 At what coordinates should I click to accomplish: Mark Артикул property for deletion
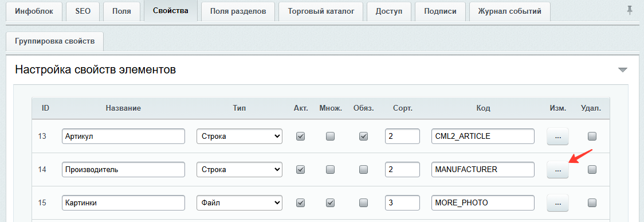tap(592, 136)
